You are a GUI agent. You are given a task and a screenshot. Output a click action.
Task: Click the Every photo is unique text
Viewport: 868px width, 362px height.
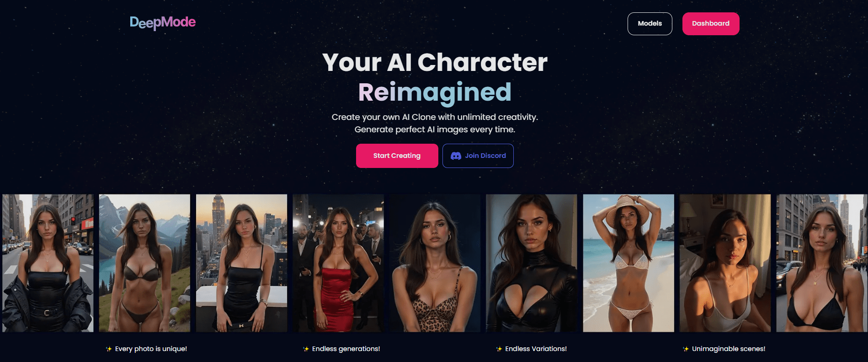click(151, 349)
